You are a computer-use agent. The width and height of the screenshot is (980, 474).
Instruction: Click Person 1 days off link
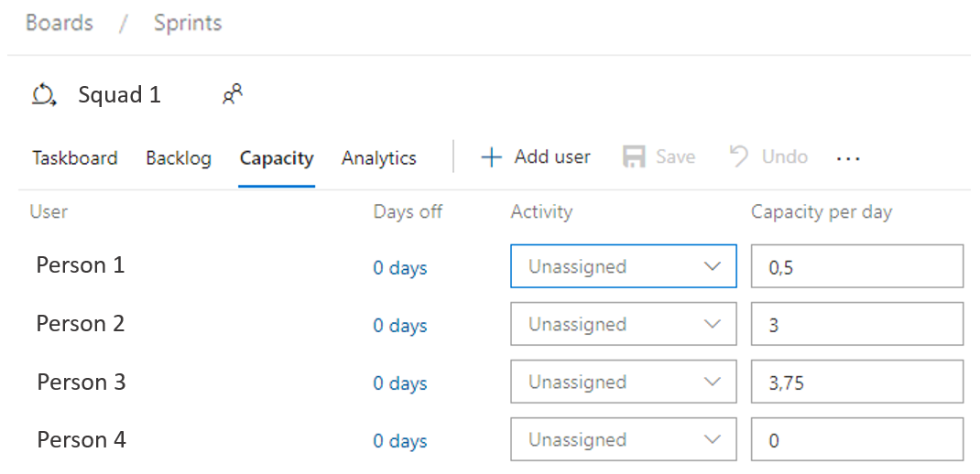point(400,268)
